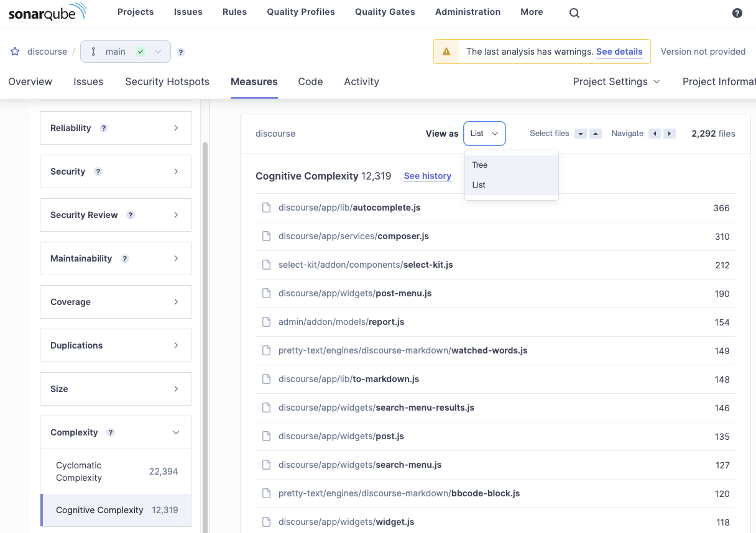The image size is (756, 533).
Task: Navigate left arrow button
Action: (655, 134)
